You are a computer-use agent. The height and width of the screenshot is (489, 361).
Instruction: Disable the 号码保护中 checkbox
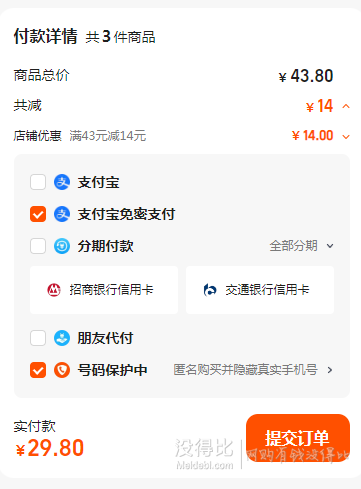tap(38, 370)
